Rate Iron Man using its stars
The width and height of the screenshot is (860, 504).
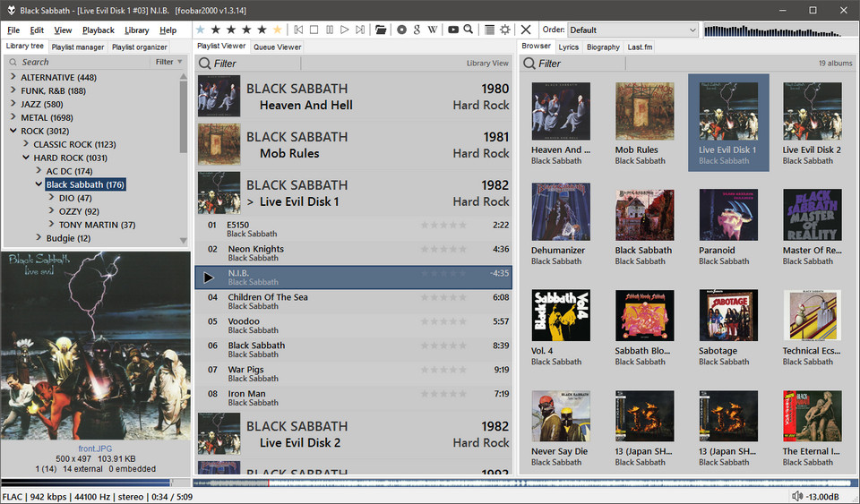(x=443, y=394)
